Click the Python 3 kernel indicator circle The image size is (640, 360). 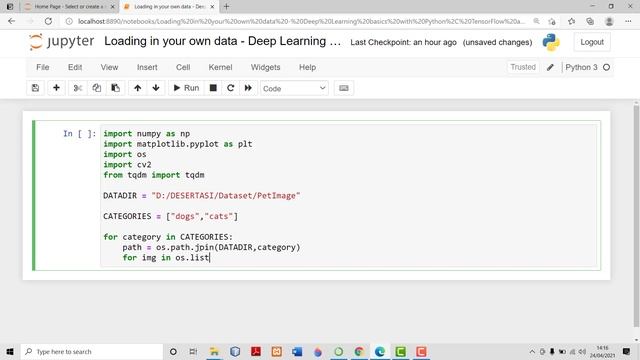(607, 67)
